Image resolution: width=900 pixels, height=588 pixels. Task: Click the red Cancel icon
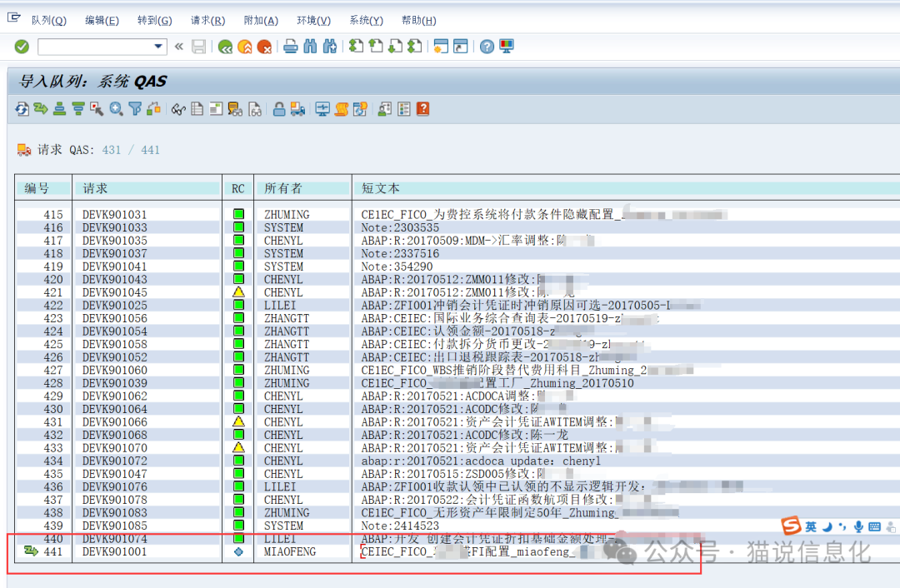pos(264,47)
